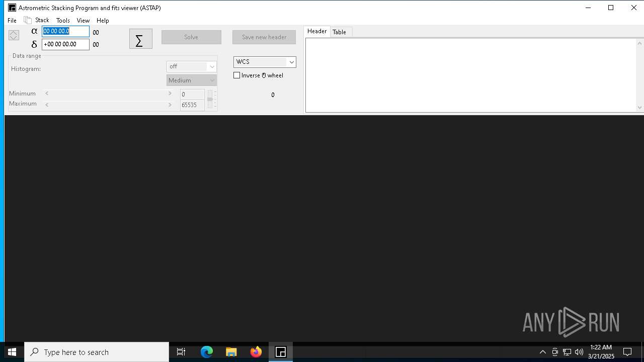
Task: Click the right arrow of Maximum slider
Action: pos(170,105)
